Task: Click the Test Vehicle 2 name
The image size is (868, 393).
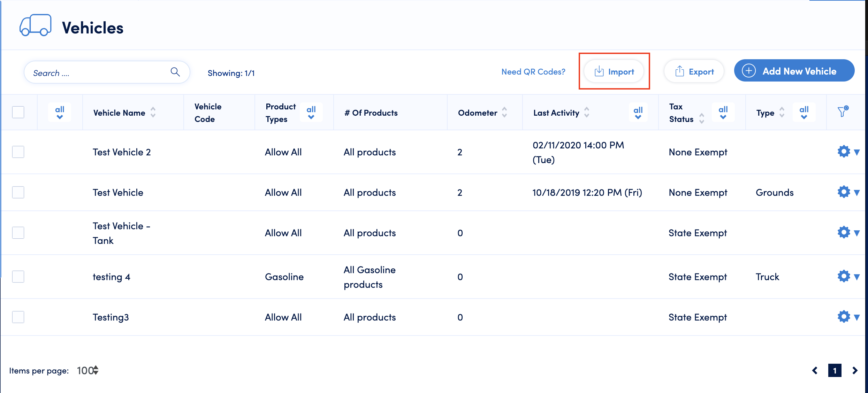Action: tap(122, 152)
